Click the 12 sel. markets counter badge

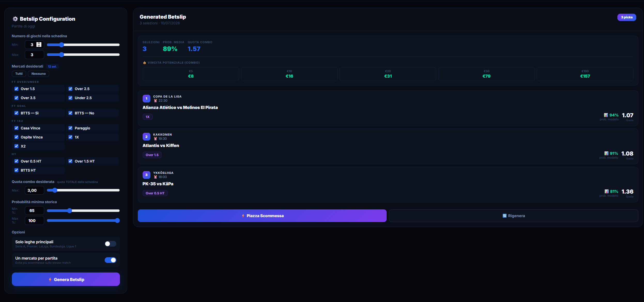pos(52,67)
